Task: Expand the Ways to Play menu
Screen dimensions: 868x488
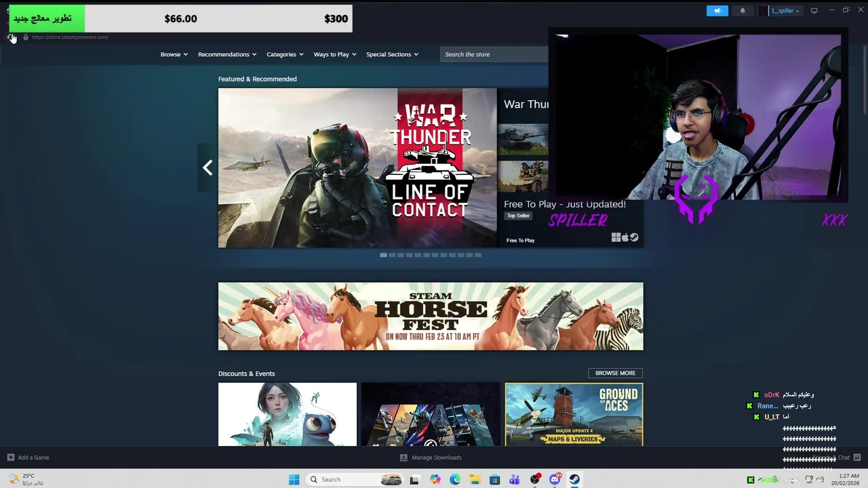Action: pos(335,54)
